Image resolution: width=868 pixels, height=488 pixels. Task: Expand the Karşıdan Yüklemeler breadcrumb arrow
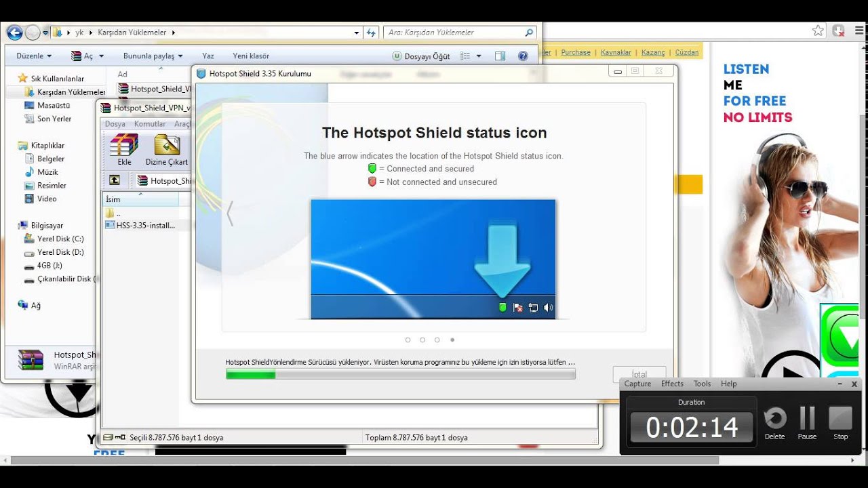174,32
